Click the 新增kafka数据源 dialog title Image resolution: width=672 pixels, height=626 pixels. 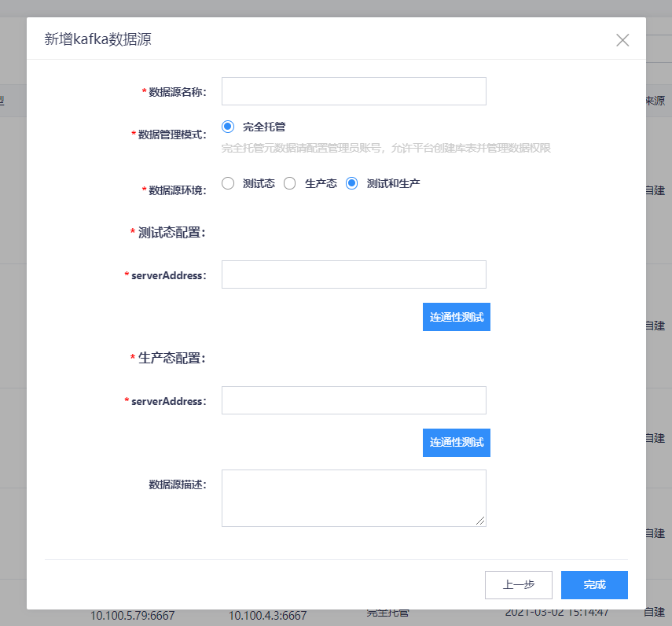(97, 39)
